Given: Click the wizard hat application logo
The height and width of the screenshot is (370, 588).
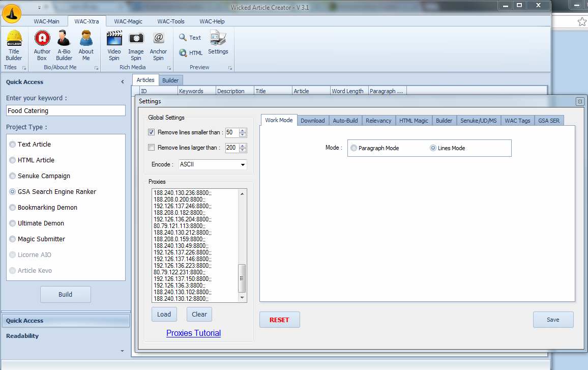Looking at the screenshot, I should tap(12, 14).
